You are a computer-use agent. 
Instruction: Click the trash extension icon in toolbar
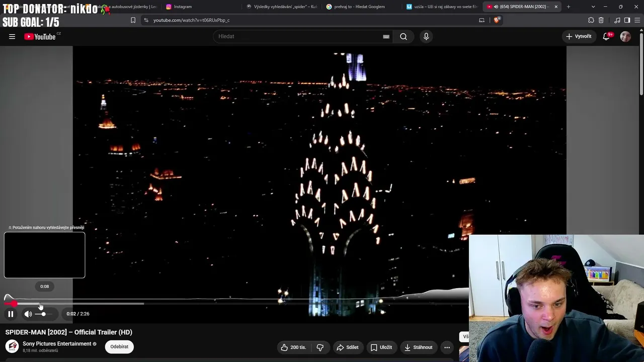tap(601, 20)
